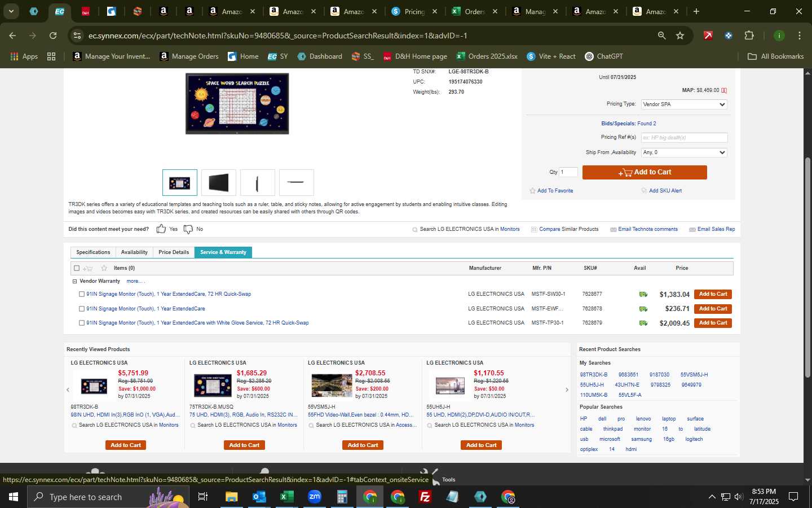This screenshot has height=508, width=812.
Task: Click the Vendor Warranty more link
Action: 135,281
